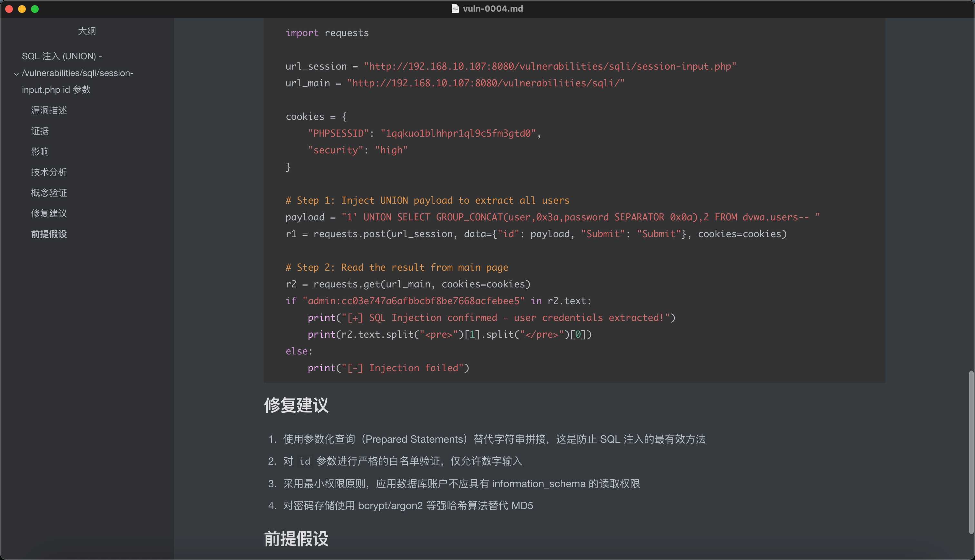Click the requests.post line for r1
The width and height of the screenshot is (975, 560).
pyautogui.click(x=536, y=234)
